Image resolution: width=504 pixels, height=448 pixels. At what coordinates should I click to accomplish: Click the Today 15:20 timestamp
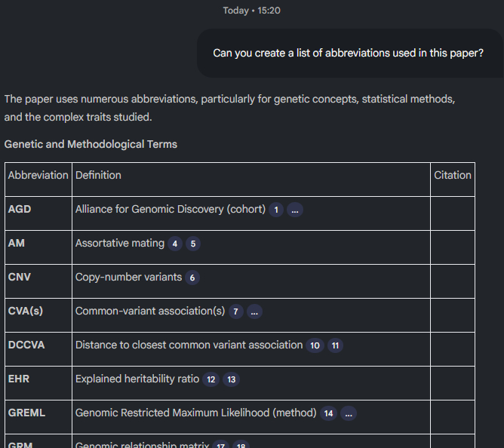pos(251,11)
